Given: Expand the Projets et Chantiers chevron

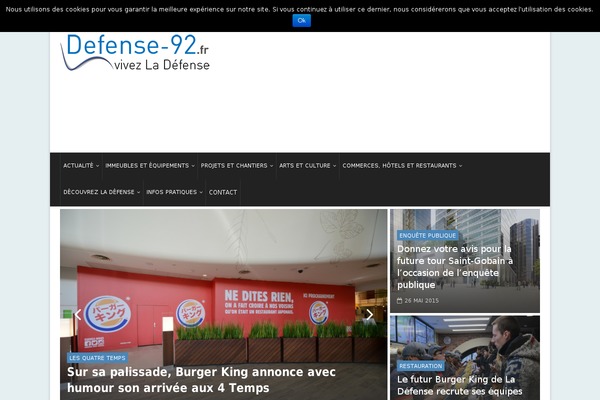Looking at the screenshot, I should pos(271,166).
